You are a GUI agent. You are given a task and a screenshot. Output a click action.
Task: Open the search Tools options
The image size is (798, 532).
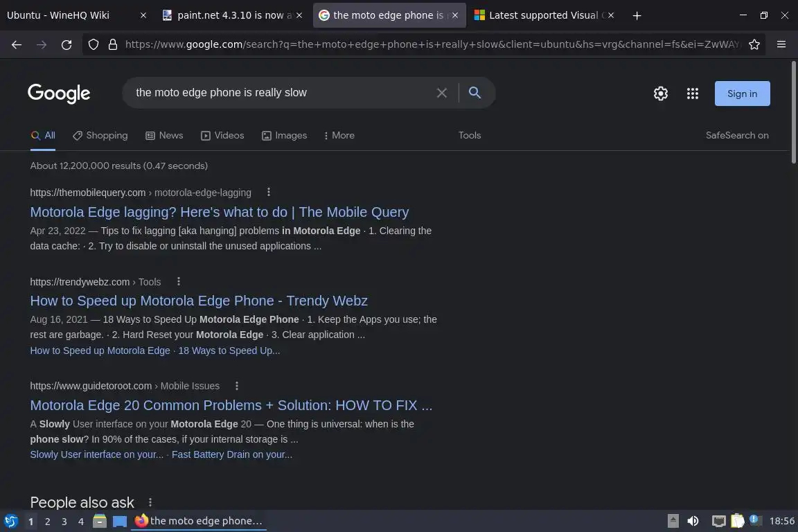point(469,135)
